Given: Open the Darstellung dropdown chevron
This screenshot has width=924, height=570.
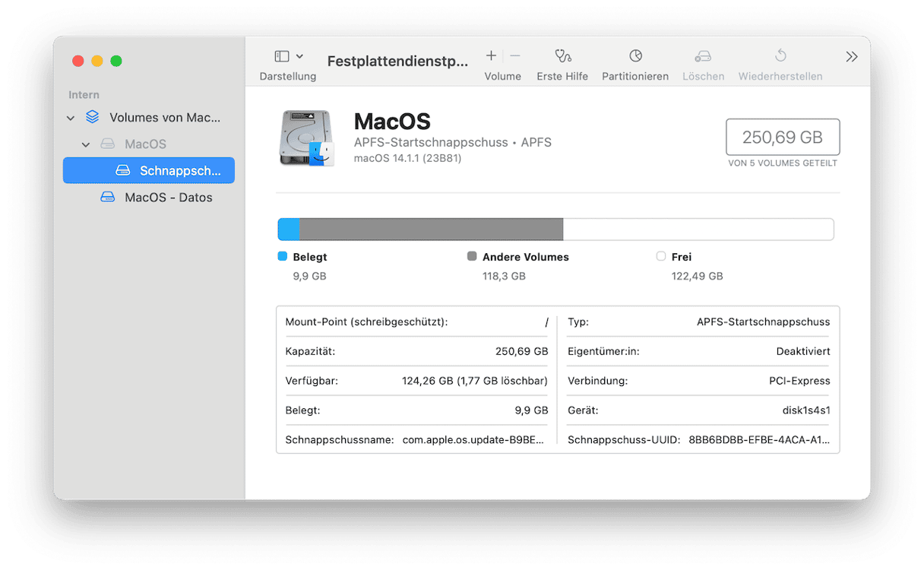Looking at the screenshot, I should [x=299, y=56].
